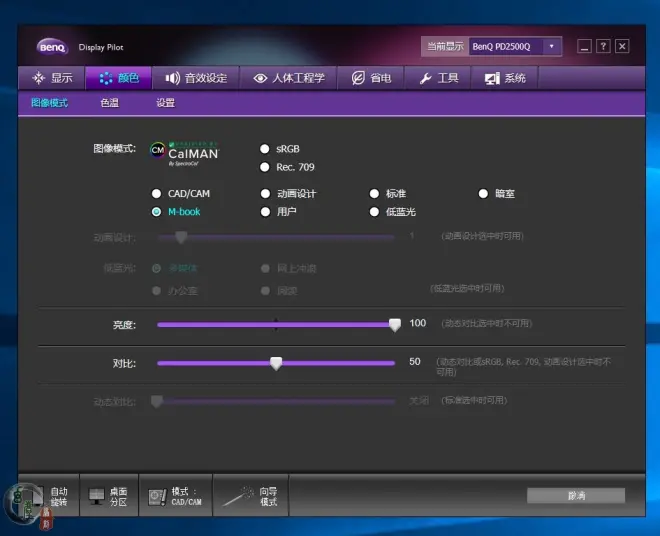Switch to the 色温 color temperature sub-tab
The height and width of the screenshot is (536, 660).
(x=109, y=103)
